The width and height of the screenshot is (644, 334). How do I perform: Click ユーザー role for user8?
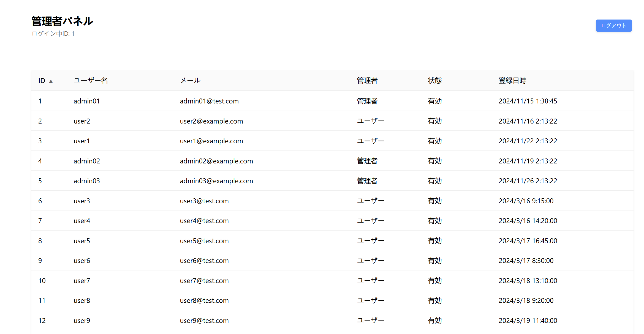[x=370, y=300]
